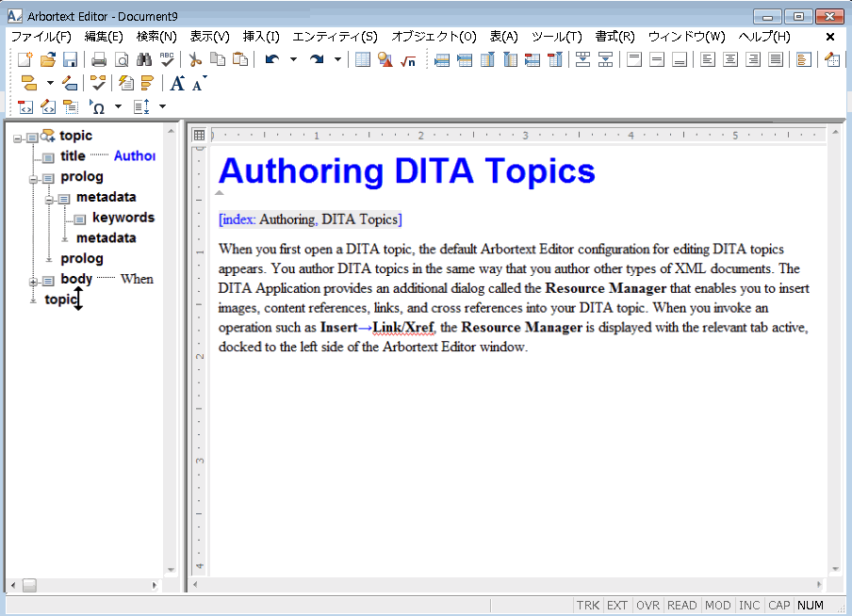Save the document with the floppy disk icon
Screen dimensions: 852x616
coord(70,59)
